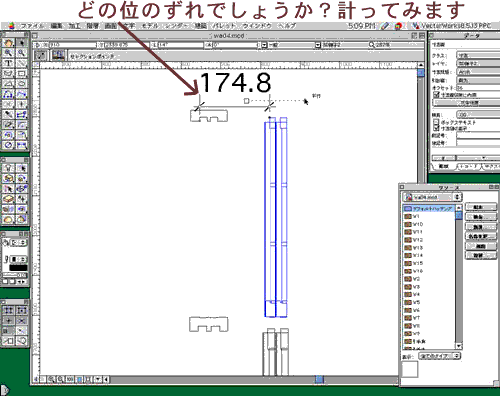Click the top button in Resources palette
The height and width of the screenshot is (396, 500).
click(x=480, y=207)
